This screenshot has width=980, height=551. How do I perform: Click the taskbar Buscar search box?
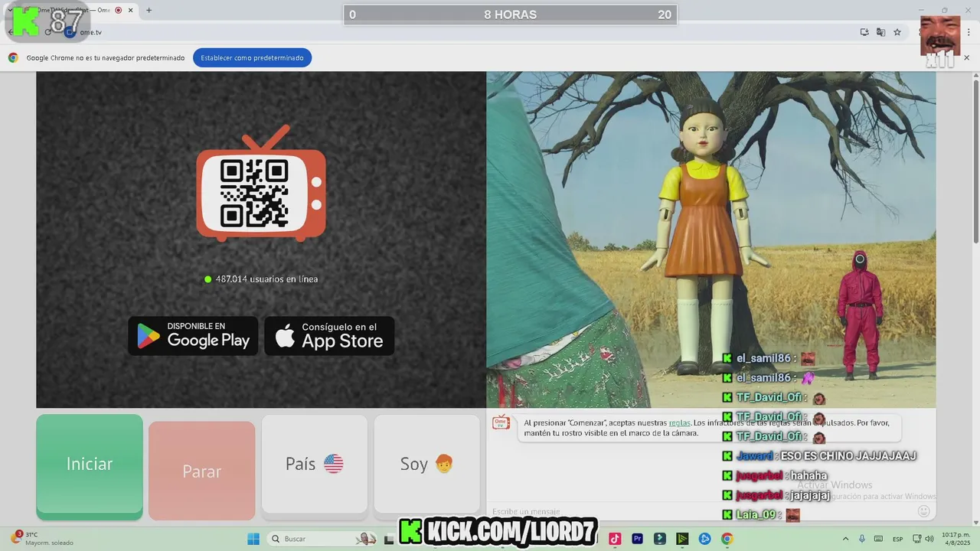point(322,539)
